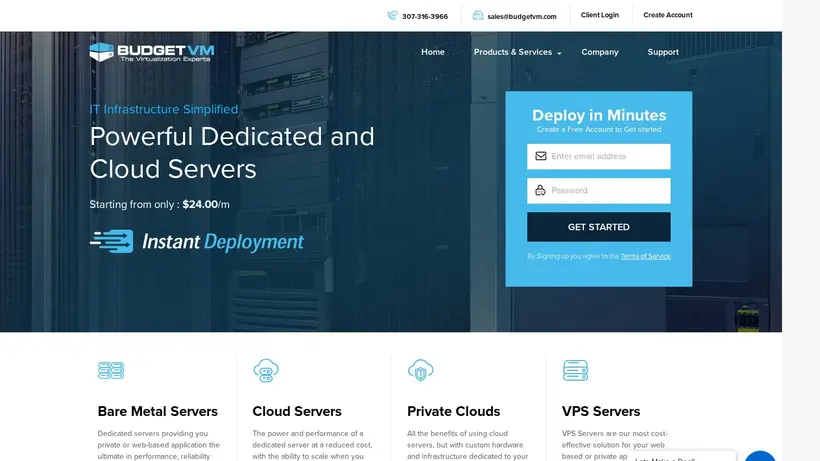Screen dimensions: 820x461
Task: Open the Create Account link
Action: click(668, 15)
